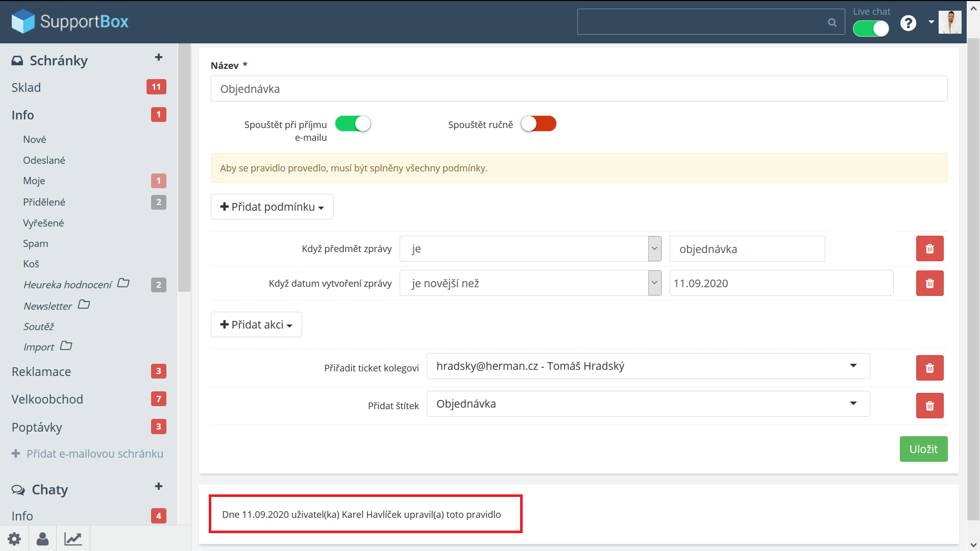Open the Spam folder
This screenshot has width=980, height=551.
tap(35, 243)
